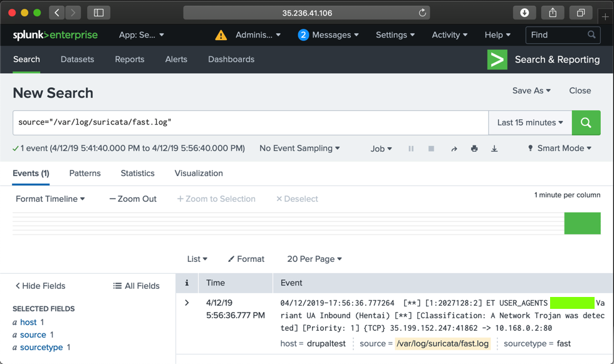Click the print job icon
This screenshot has width=614, height=364.
474,148
